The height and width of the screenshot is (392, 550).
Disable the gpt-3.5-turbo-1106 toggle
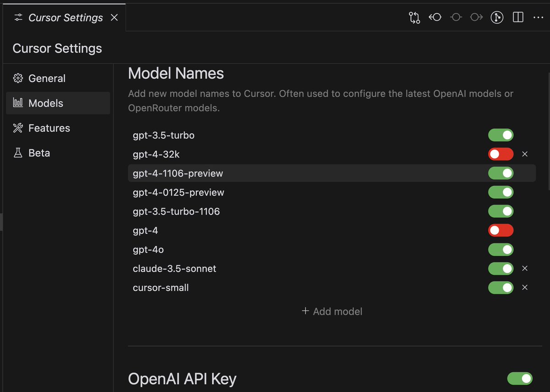pos(500,211)
